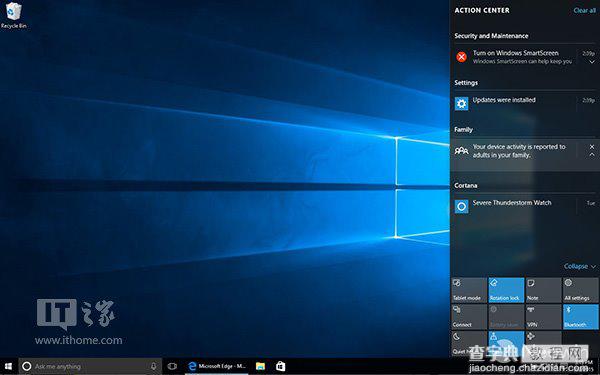Open the Store taskbar icon
The height and width of the screenshot is (375, 600).
click(x=280, y=367)
